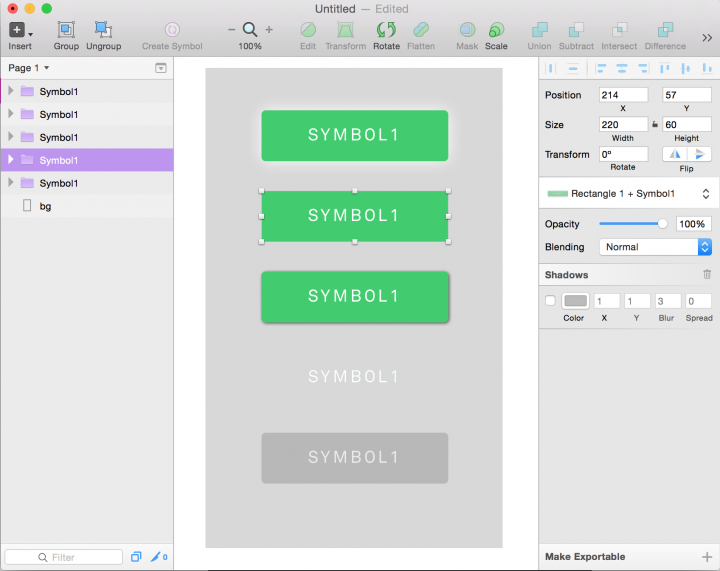The height and width of the screenshot is (571, 720).
Task: Show slices using the layer list icon
Action: click(136, 557)
